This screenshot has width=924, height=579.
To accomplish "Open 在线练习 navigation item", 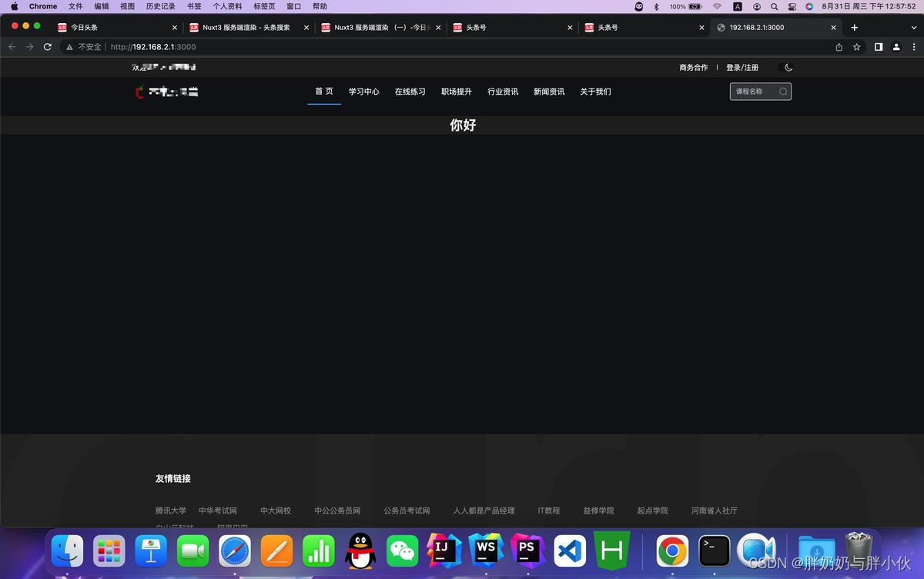I will click(410, 92).
